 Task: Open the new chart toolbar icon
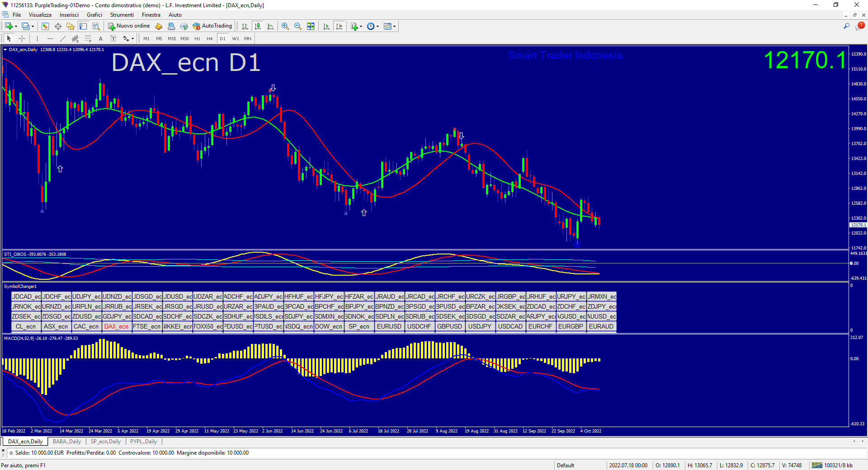[9, 26]
